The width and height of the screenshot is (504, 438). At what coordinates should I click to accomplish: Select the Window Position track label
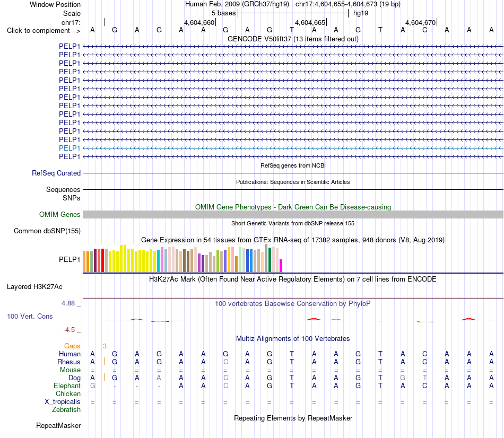(x=55, y=4)
